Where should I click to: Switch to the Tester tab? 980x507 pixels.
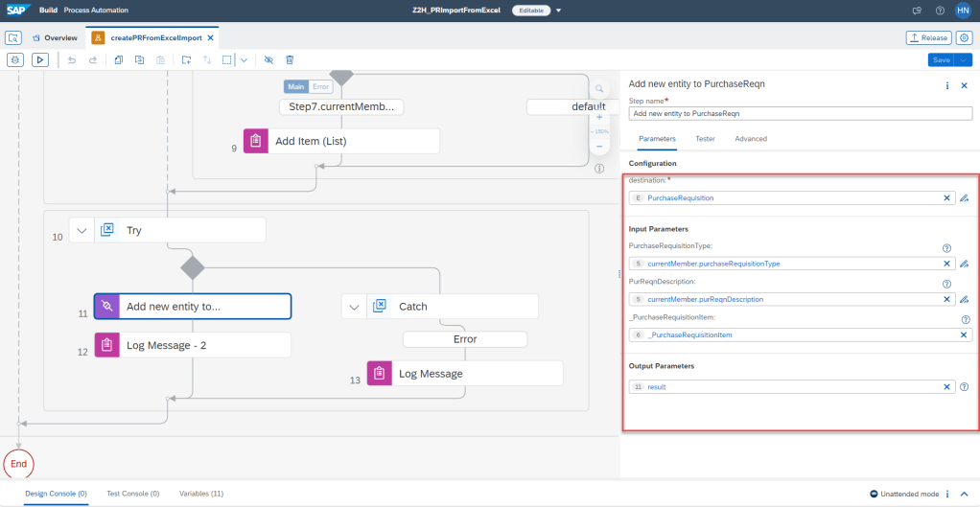point(705,139)
